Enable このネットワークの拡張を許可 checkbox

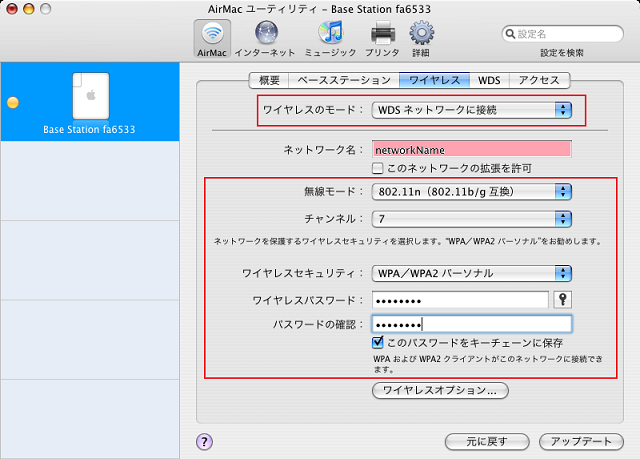pos(378,168)
